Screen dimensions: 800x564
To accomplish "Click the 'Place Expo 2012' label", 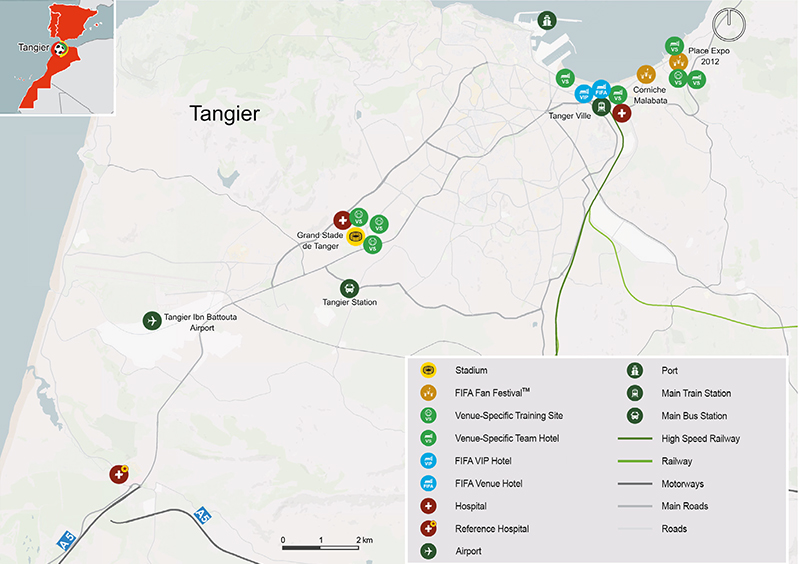I will 709,56.
